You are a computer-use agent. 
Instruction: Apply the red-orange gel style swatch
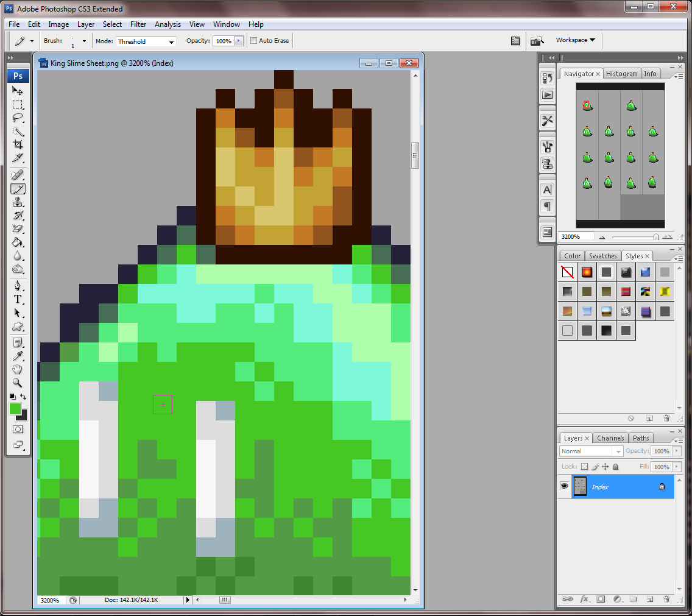pyautogui.click(x=587, y=272)
